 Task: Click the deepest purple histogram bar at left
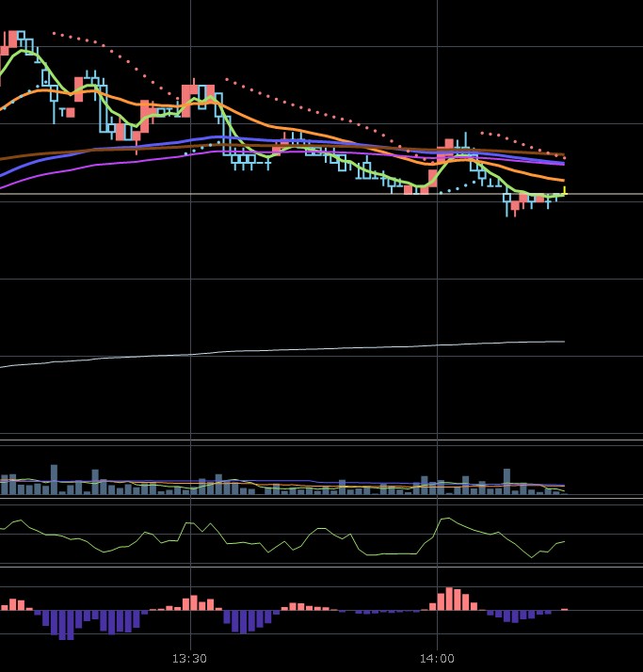pyautogui.click(x=66, y=624)
